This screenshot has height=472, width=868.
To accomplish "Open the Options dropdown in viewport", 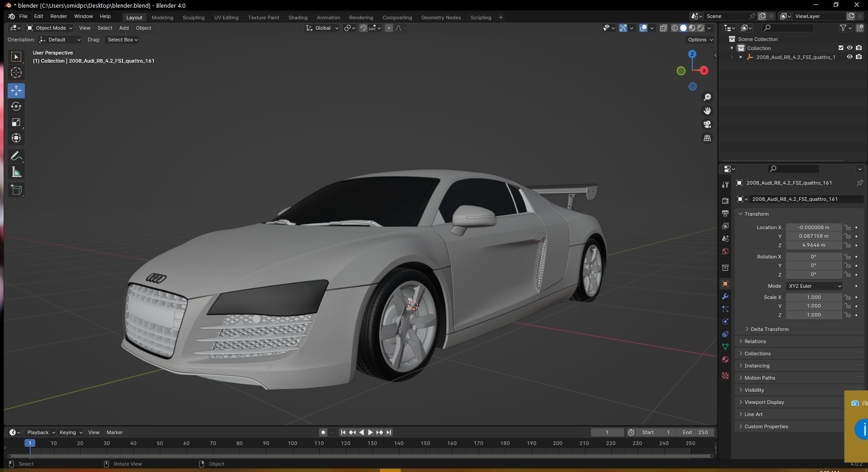I will tap(700, 40).
